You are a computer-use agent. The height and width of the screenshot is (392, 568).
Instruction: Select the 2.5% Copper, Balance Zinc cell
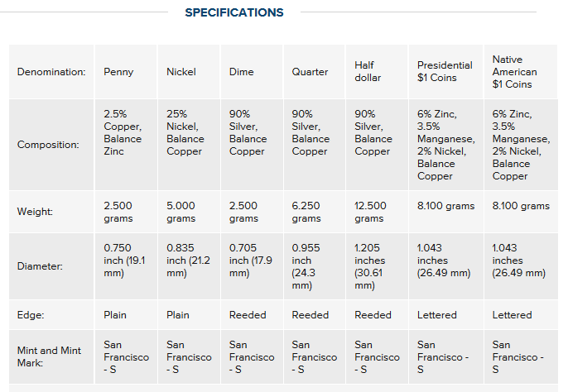click(x=123, y=132)
